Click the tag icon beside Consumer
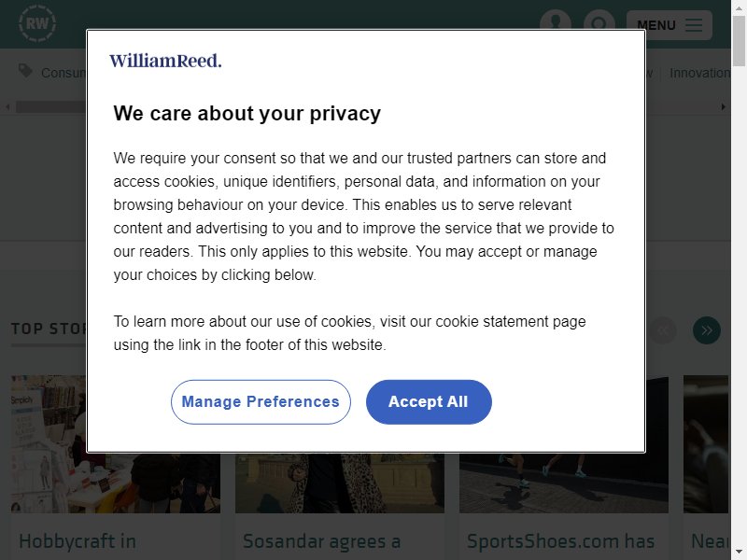Image resolution: width=747 pixels, height=560 pixels. pyautogui.click(x=25, y=71)
